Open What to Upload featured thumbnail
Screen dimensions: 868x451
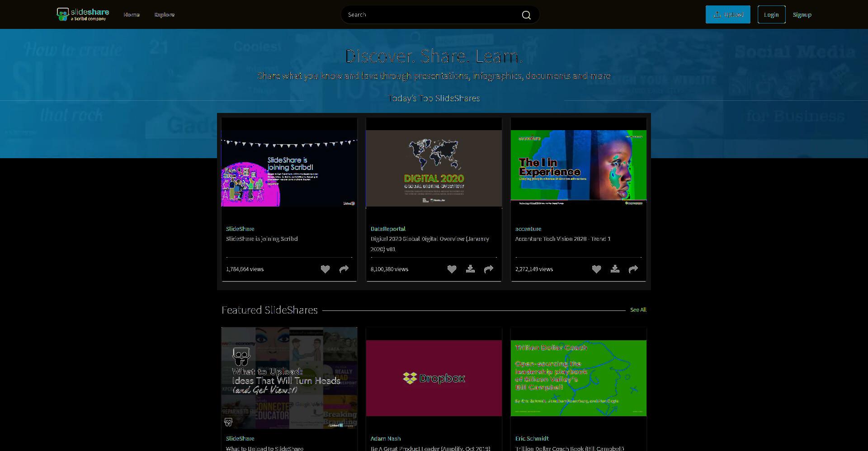289,378
